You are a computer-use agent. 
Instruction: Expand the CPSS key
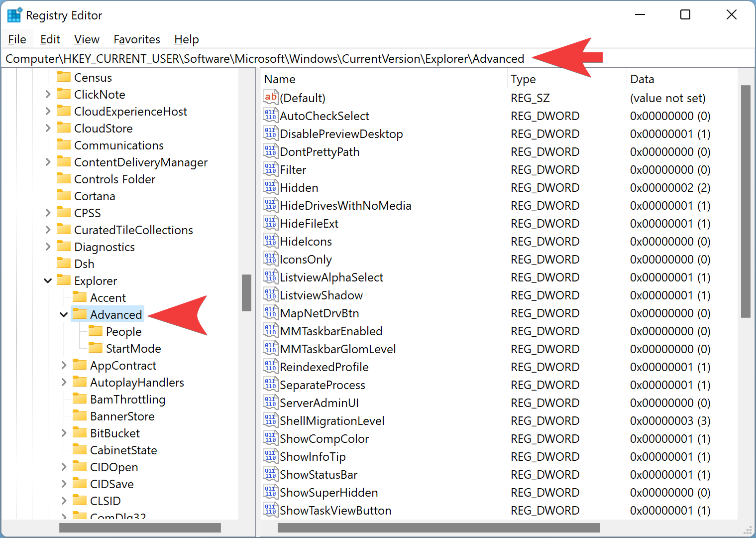pos(48,213)
